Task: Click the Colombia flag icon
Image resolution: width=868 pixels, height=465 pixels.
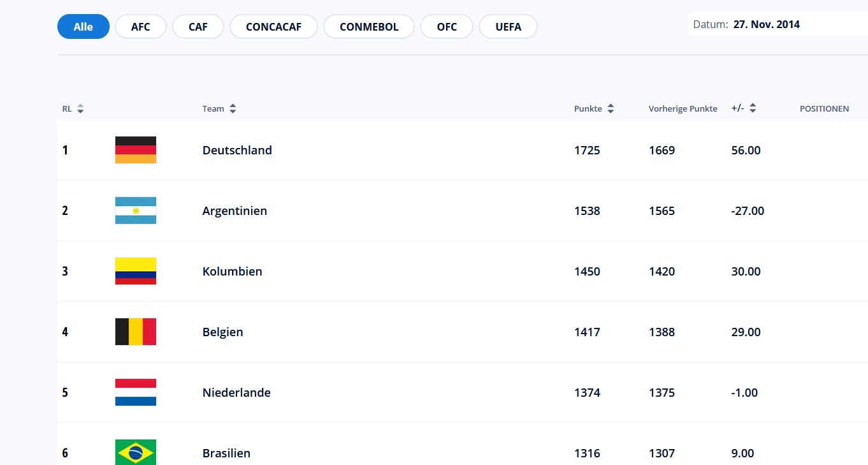Action: point(135,271)
